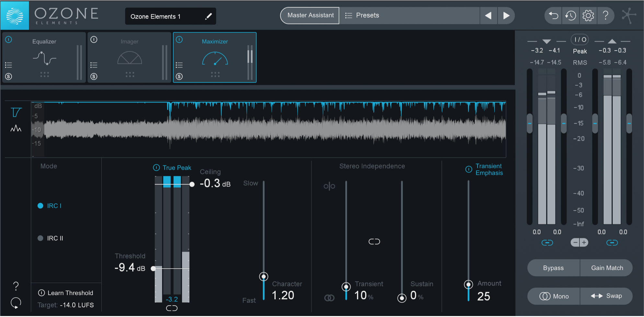Toggle Transient Emphasis power
The width and height of the screenshot is (644, 317).
tap(468, 169)
